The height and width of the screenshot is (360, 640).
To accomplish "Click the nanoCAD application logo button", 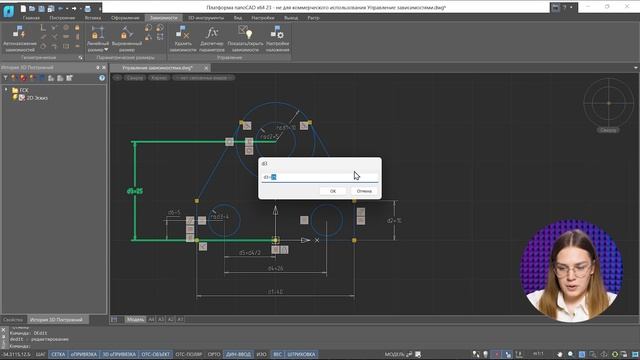I will (x=8, y=11).
